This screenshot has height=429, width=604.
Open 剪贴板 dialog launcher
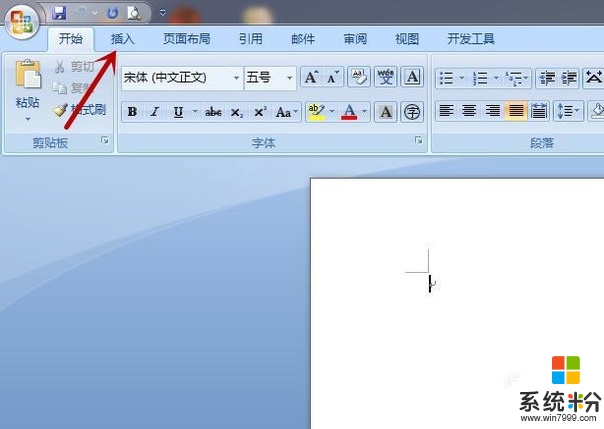pyautogui.click(x=104, y=140)
